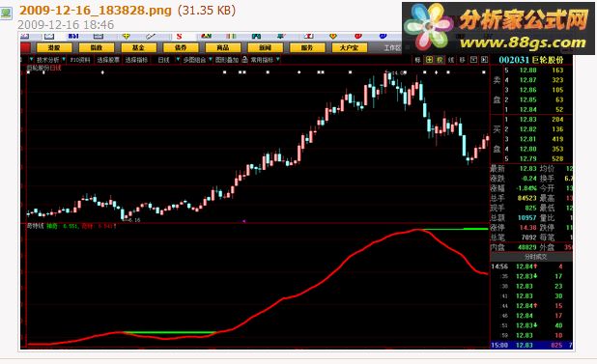Screen dimensions: 597x364
Task: Open the 债券 yellow menu tab
Action: coord(181,47)
